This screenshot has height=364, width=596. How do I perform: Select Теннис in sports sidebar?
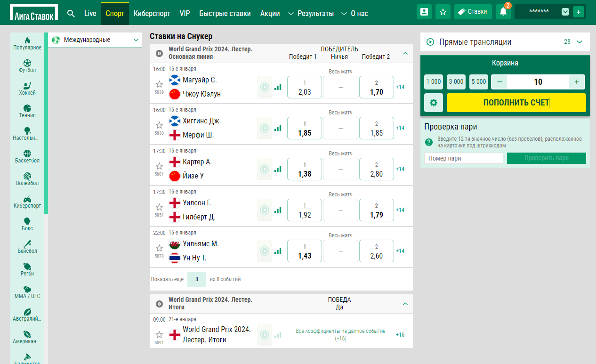click(27, 111)
